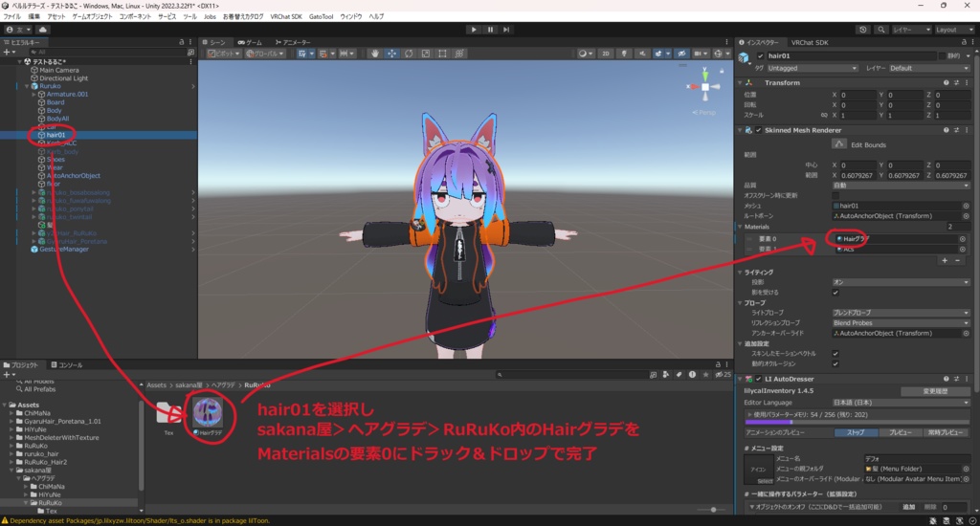Open the draw mode shading dropdown
The height and width of the screenshot is (526, 980).
[x=586, y=54]
